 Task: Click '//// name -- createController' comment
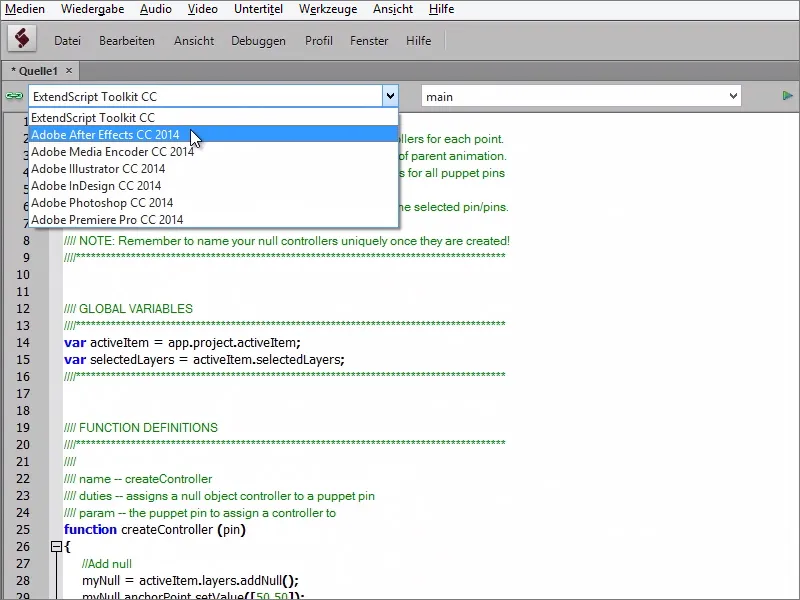coord(138,479)
